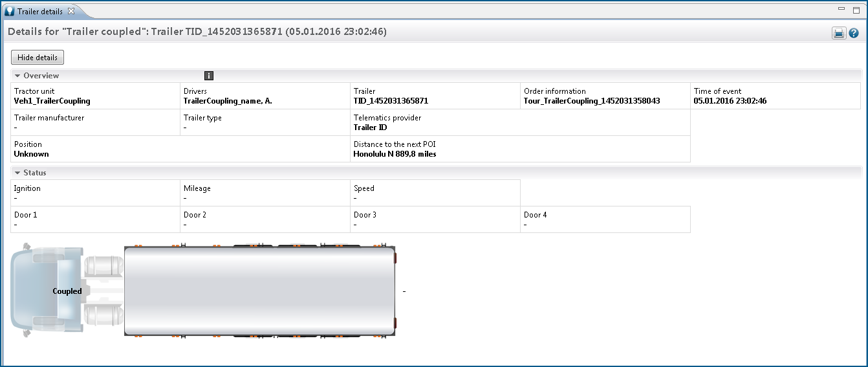Maximize the Trailer details panel
This screenshot has height=367, width=868.
point(856,10)
